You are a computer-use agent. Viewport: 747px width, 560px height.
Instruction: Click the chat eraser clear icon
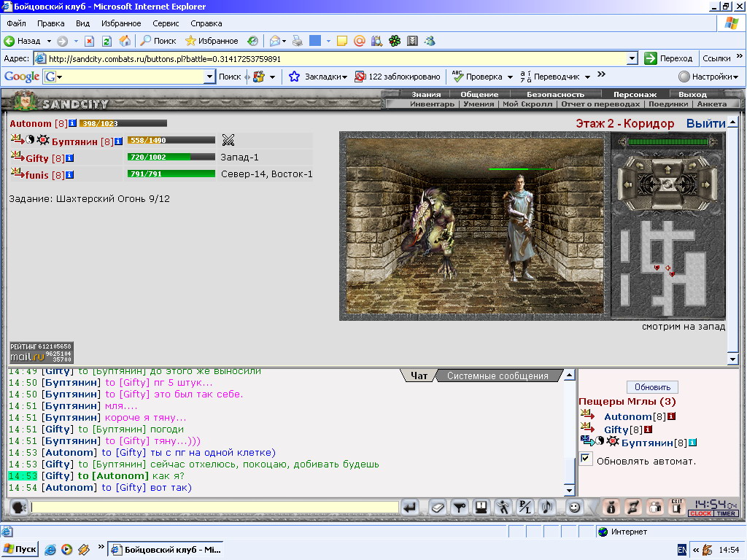pyautogui.click(x=438, y=507)
